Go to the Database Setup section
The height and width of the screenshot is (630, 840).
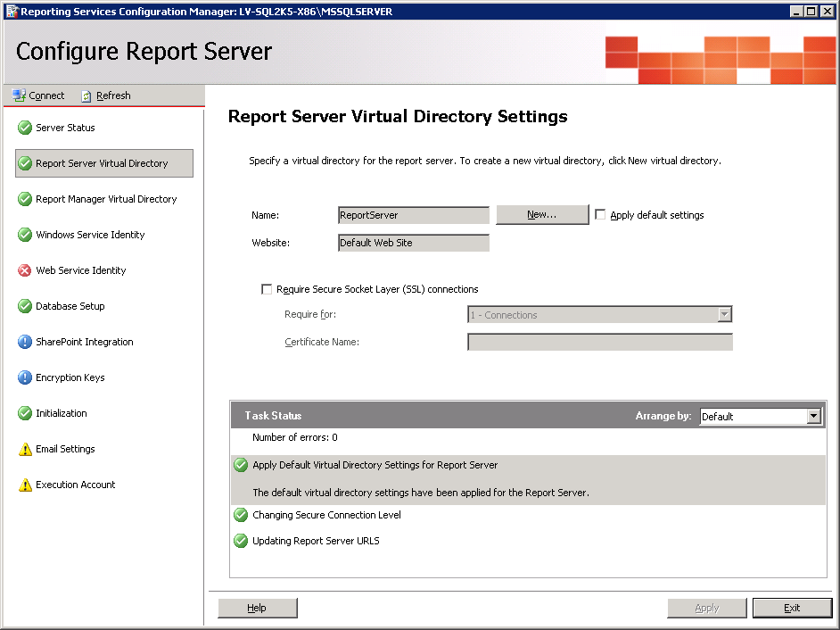point(70,306)
